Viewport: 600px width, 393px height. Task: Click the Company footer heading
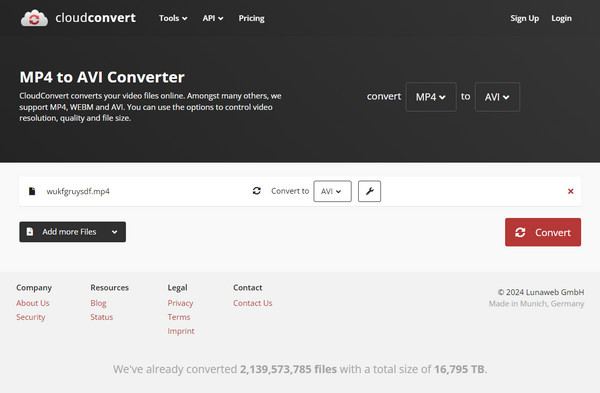[x=34, y=288]
